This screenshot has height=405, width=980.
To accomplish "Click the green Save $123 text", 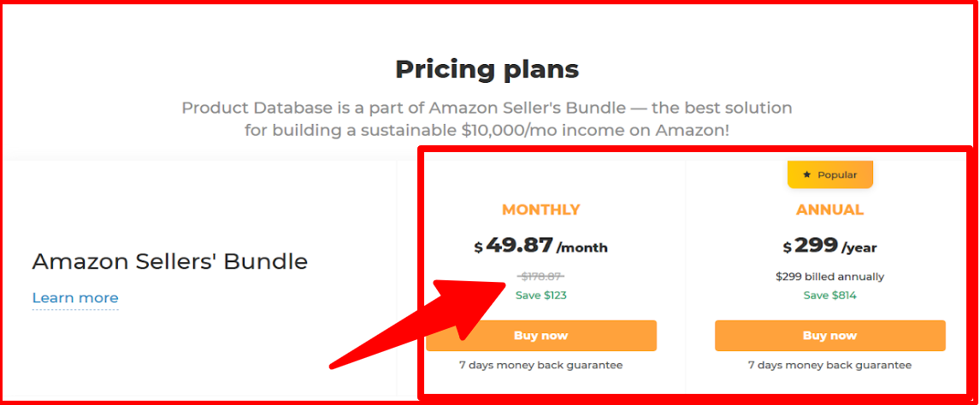I will [540, 296].
